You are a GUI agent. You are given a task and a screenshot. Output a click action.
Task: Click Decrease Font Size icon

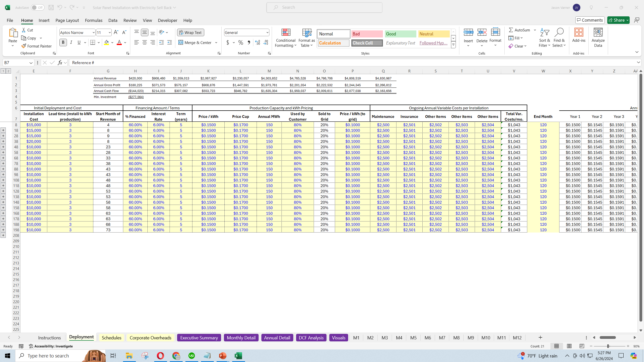pos(124,32)
